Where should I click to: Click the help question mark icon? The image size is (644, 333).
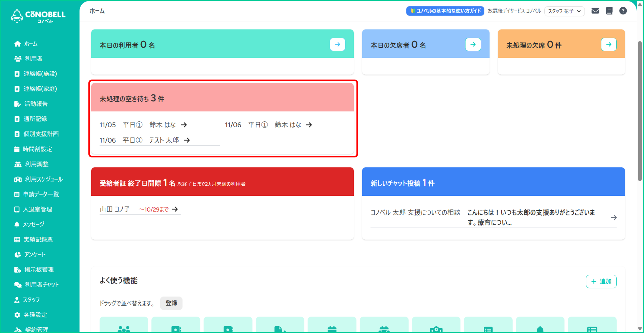(623, 11)
